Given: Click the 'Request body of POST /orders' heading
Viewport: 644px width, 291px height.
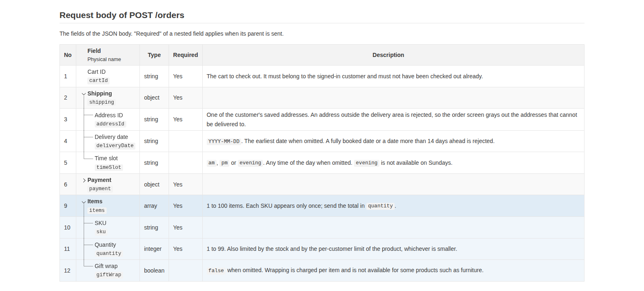Looking at the screenshot, I should (x=122, y=15).
